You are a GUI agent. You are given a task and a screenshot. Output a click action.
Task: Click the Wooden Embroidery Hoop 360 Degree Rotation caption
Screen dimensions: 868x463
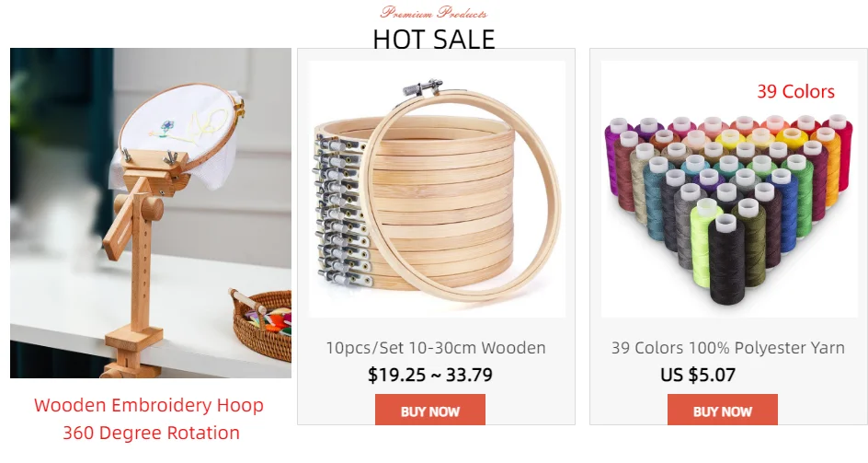150,419
